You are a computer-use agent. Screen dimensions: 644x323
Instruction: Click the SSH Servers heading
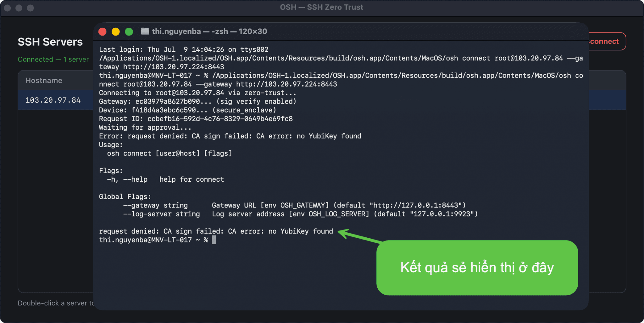pos(50,42)
